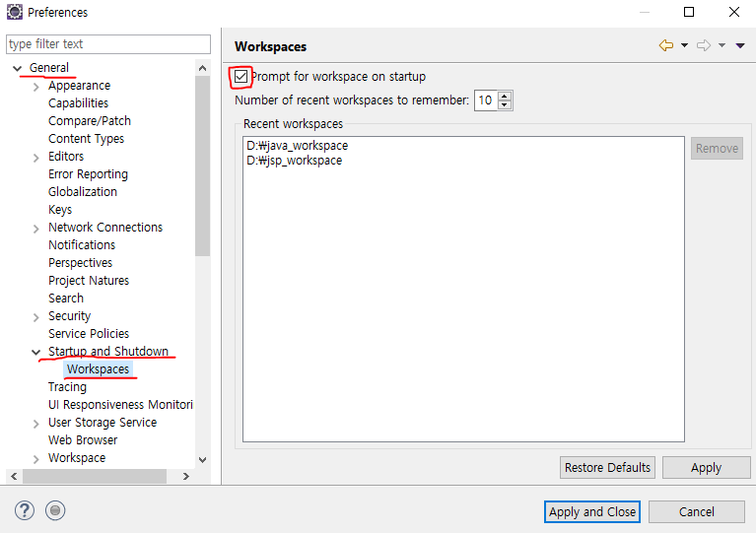Screen dimensions: 756x533
Task: Open the Help question mark icon
Action: [24, 510]
